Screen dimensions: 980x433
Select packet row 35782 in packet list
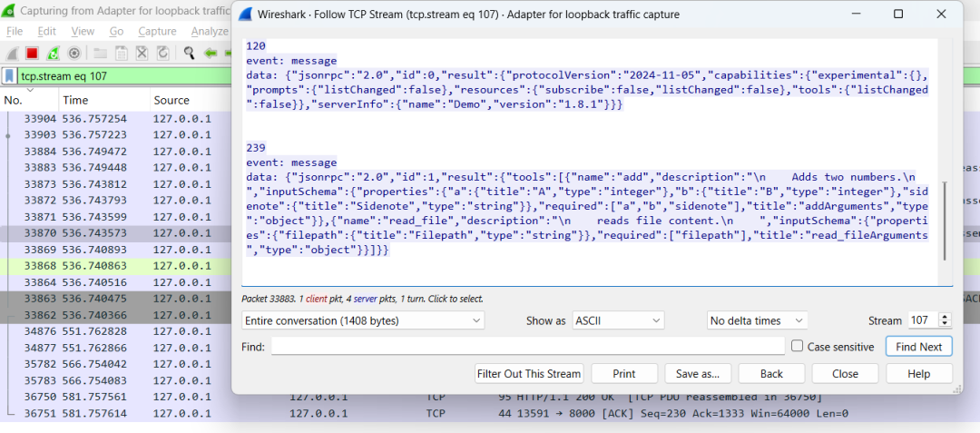[115, 364]
